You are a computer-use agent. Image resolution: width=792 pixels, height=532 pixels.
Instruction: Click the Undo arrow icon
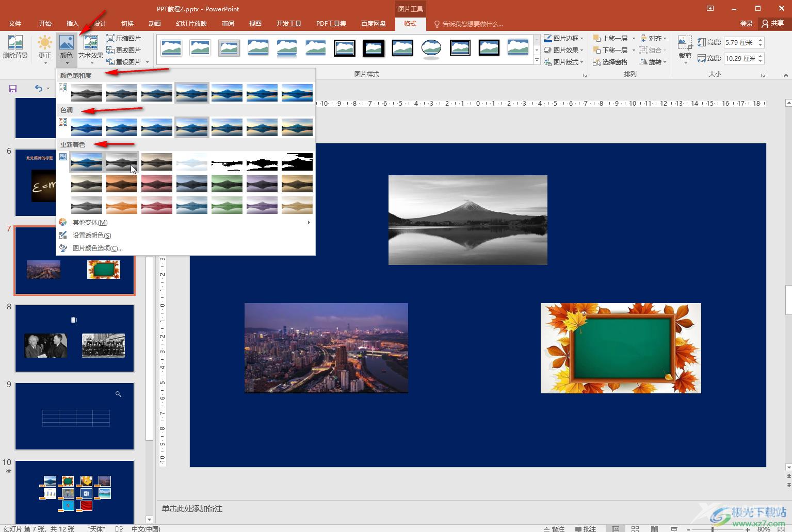tap(39, 89)
